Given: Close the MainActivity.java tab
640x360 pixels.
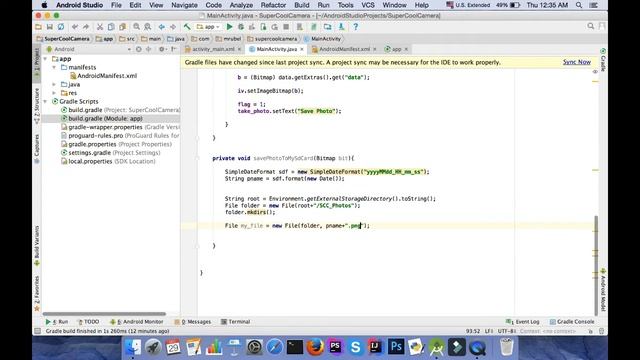Looking at the screenshot, I should [x=302, y=49].
